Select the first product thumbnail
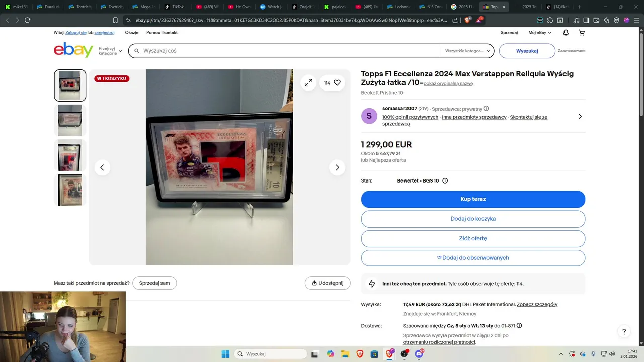This screenshot has height=362, width=644. [70, 85]
